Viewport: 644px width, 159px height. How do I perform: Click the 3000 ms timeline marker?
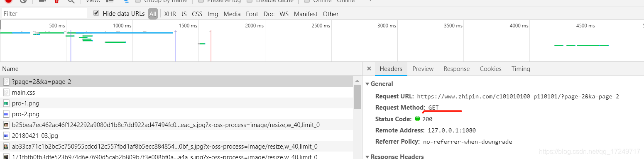coord(387,26)
